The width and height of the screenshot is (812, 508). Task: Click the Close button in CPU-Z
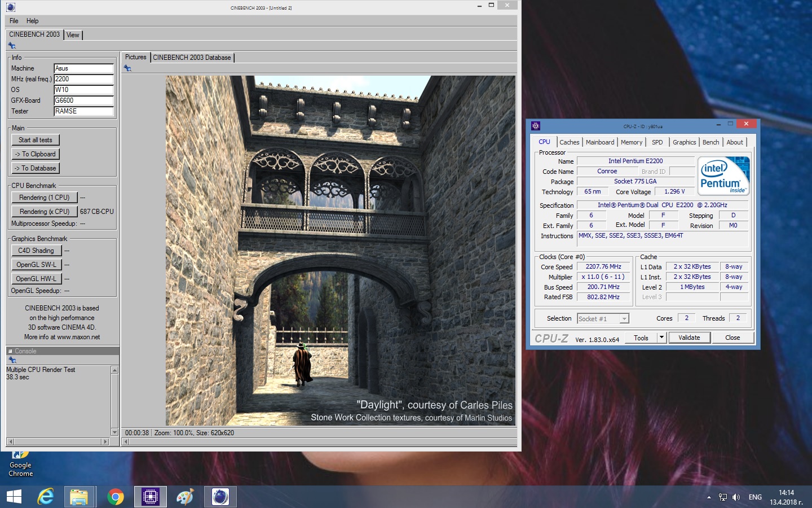point(732,338)
